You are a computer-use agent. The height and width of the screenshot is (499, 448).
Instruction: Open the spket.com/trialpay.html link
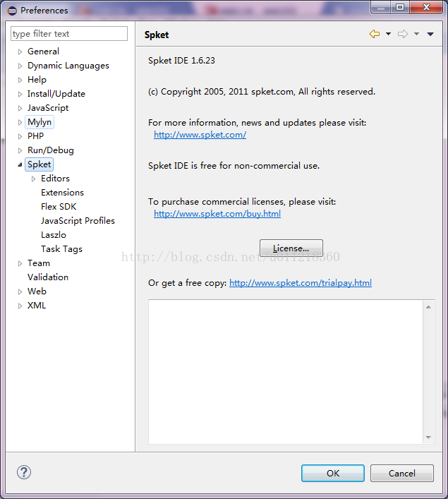pyautogui.click(x=301, y=283)
